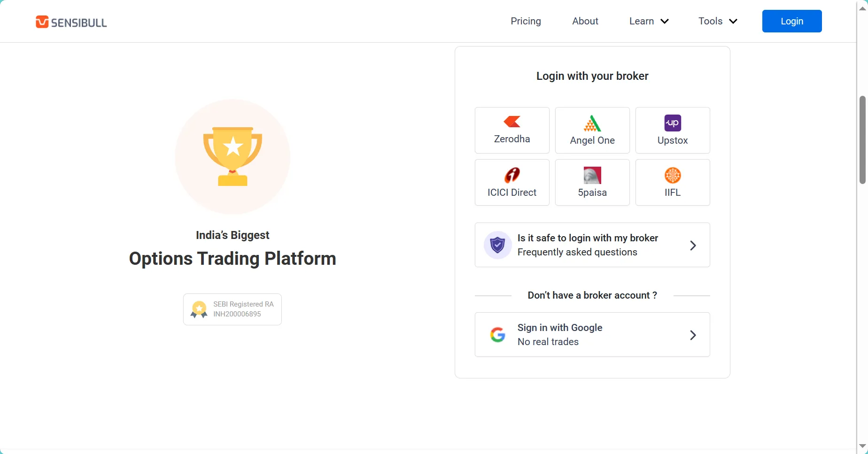
Task: Click the chevron beside Frequently asked questions
Action: coord(693,245)
